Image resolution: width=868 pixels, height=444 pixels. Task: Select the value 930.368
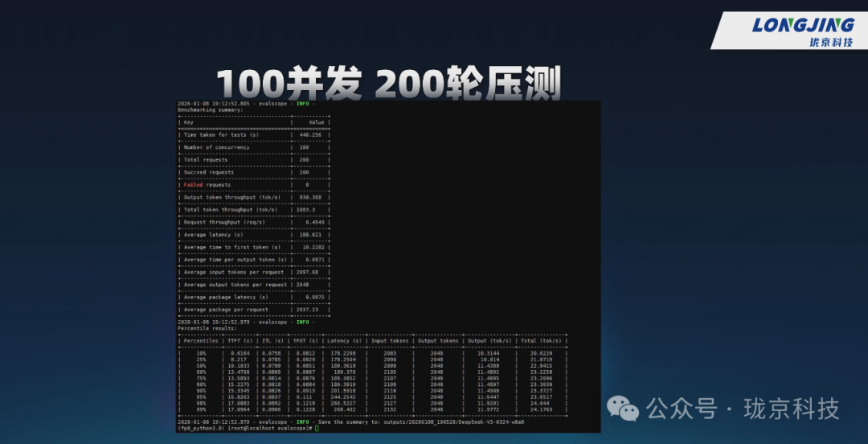pos(311,197)
